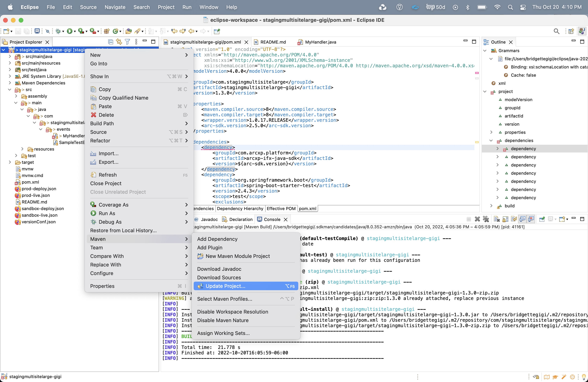The width and height of the screenshot is (588, 382).
Task: Open the Open Console dropdown arrow
Action: pos(567,219)
